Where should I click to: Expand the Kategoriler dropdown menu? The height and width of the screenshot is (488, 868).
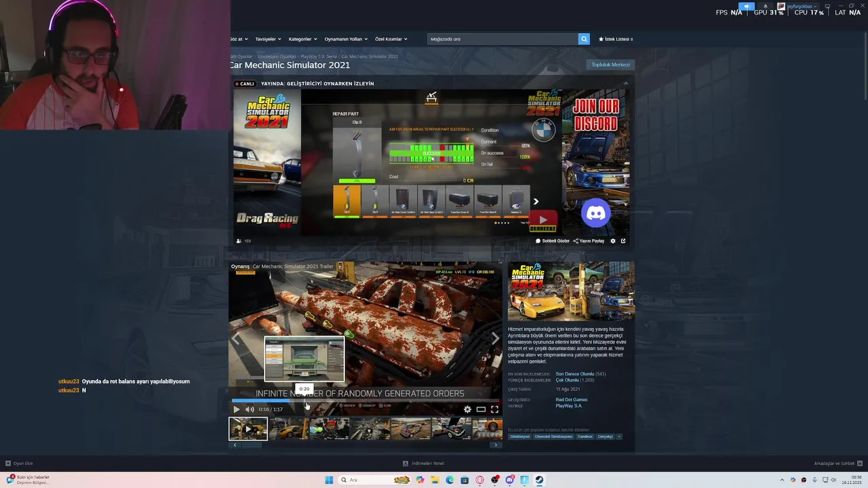(302, 39)
